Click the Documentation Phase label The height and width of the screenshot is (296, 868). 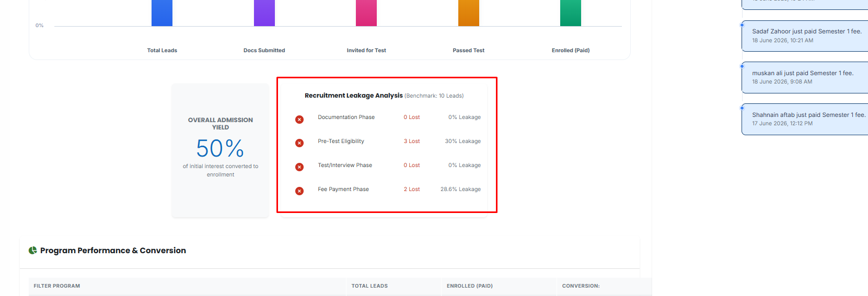tap(346, 117)
